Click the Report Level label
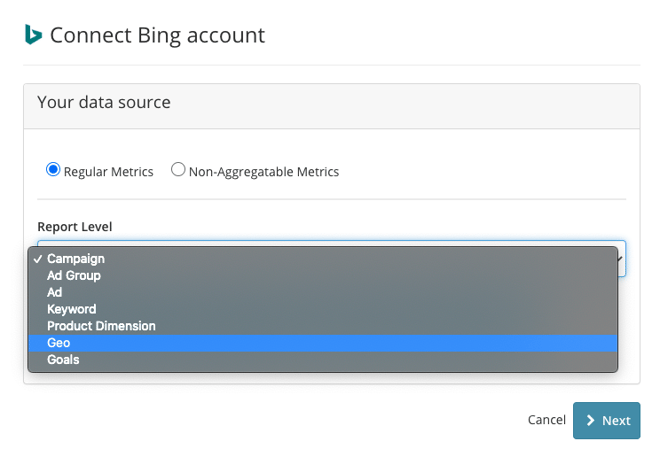This screenshot has width=660, height=449. tap(75, 227)
